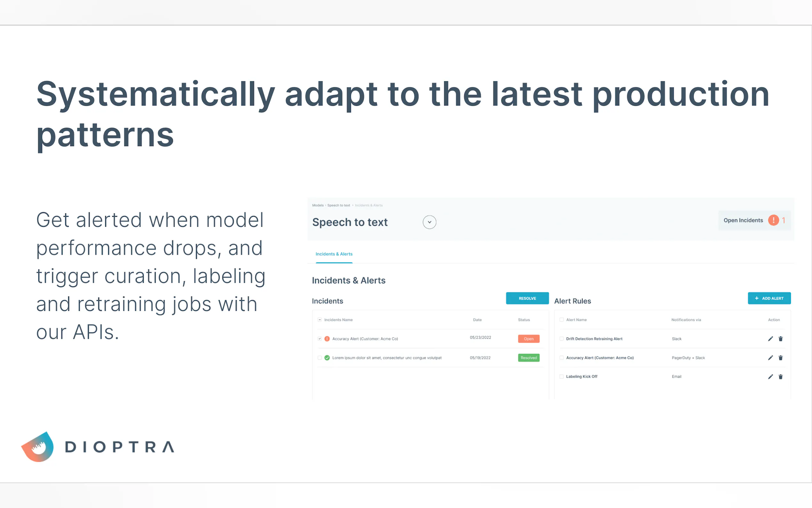The height and width of the screenshot is (508, 812).
Task: Toggle the select-all Incidents Name checkbox
Action: [x=320, y=320]
